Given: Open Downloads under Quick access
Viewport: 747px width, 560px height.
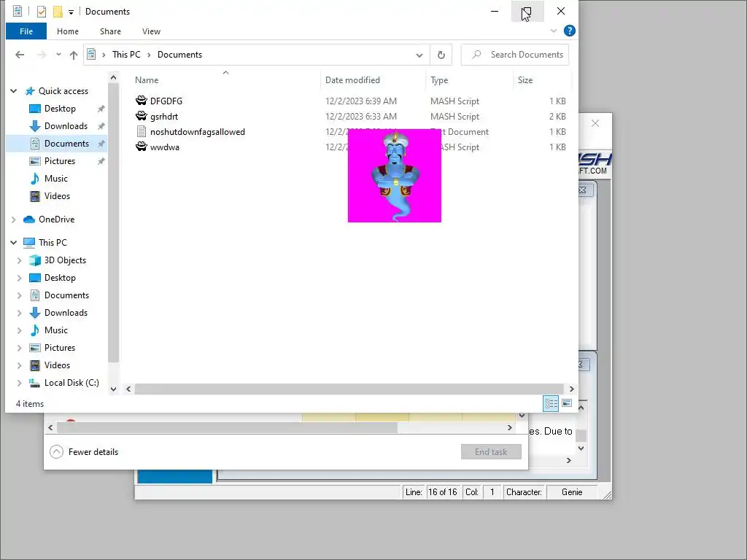Looking at the screenshot, I should pos(66,126).
